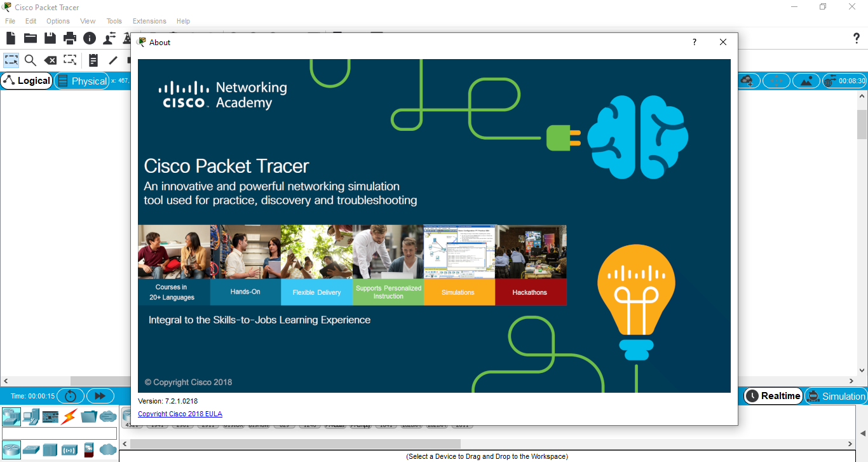
Task: Select the Delete tool
Action: (x=50, y=60)
